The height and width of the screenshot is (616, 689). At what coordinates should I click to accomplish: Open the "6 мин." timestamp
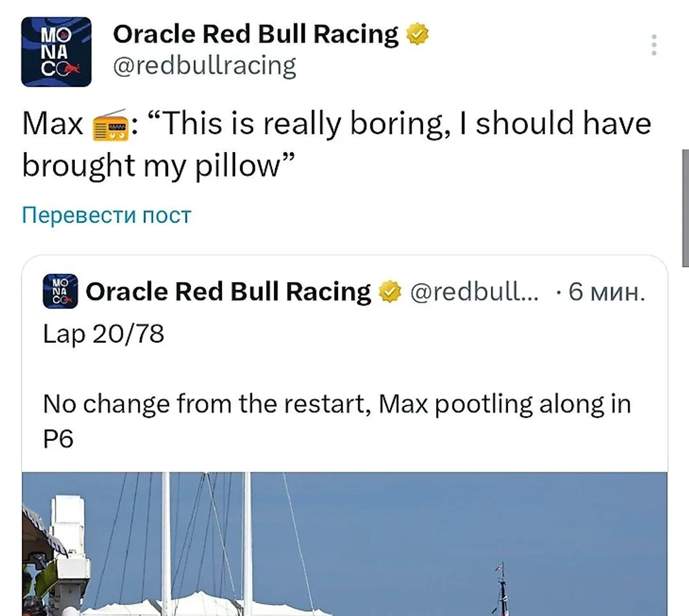(x=606, y=292)
